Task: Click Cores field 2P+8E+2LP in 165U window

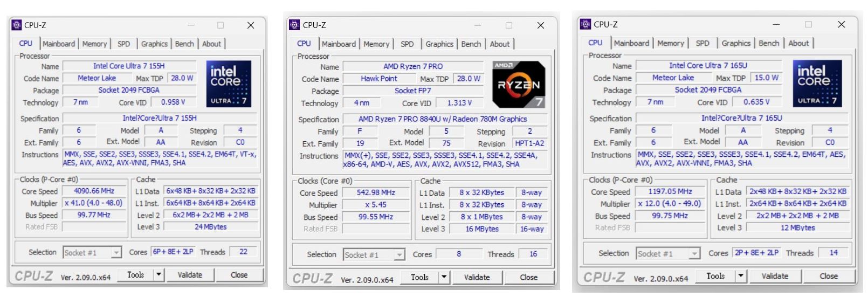Action: 756,252
